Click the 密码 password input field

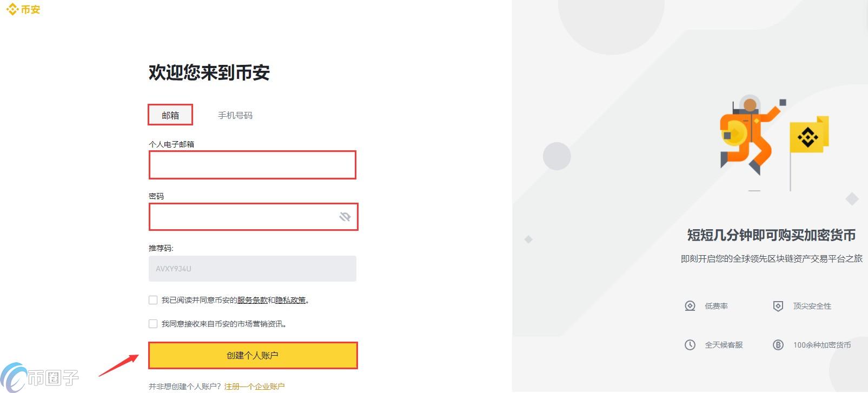243,216
